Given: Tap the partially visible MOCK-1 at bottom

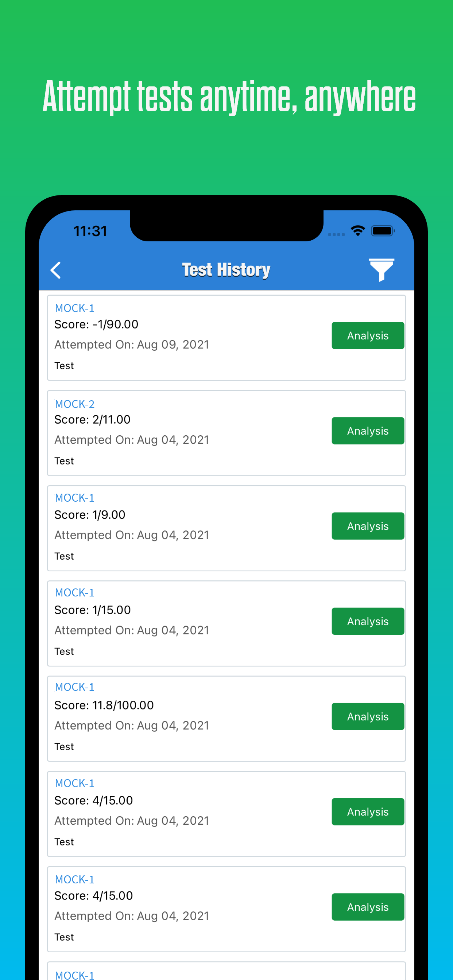Looking at the screenshot, I should [x=75, y=974].
